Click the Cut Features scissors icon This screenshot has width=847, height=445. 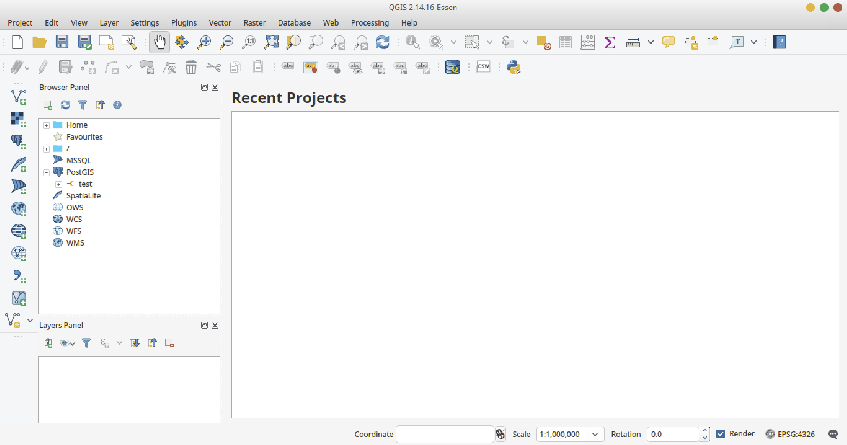click(x=213, y=67)
